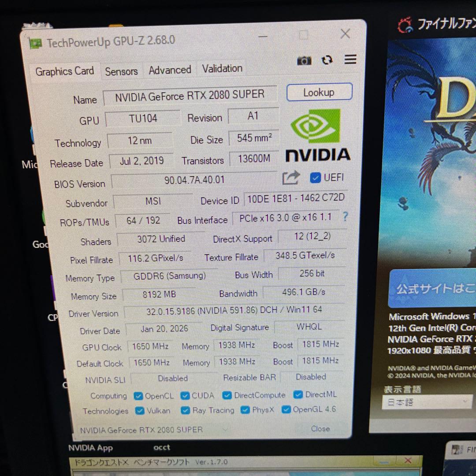The image size is (476, 476).
Task: Toggle the Ray Tracing checkbox
Action: tap(185, 410)
